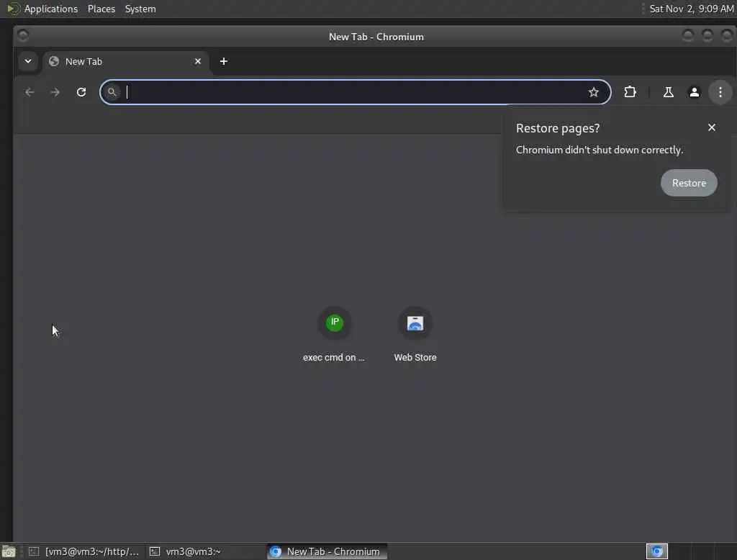737x560 pixels.
Task: Click the search icon in address bar
Action: click(x=112, y=92)
